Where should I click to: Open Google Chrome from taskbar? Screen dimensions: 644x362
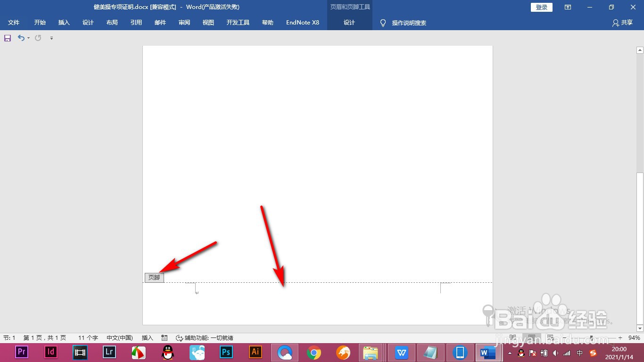click(x=314, y=352)
